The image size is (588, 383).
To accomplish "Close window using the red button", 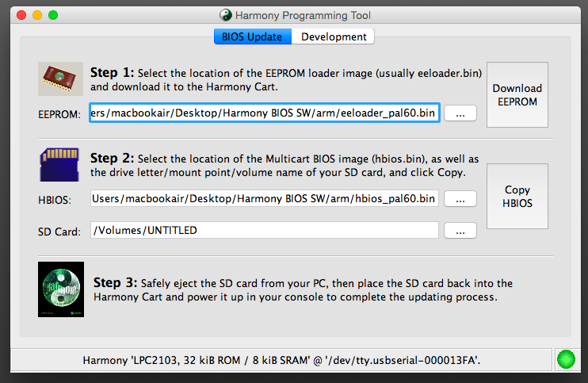I will point(21,15).
